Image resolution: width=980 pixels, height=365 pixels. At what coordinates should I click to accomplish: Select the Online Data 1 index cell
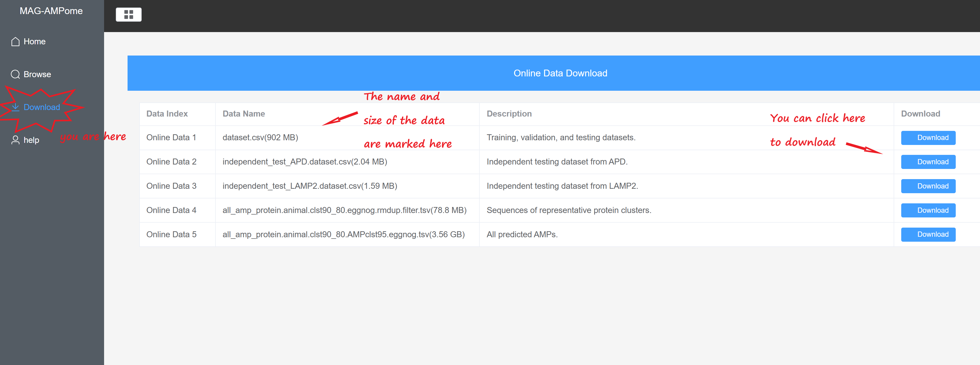coord(171,138)
